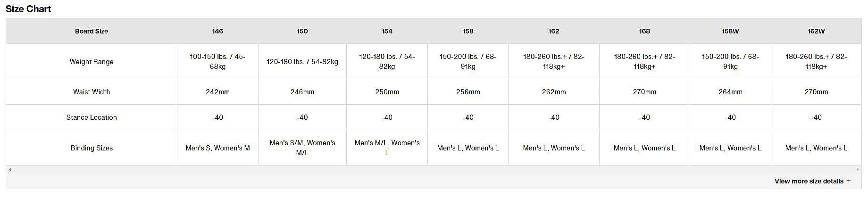This screenshot has width=868, height=199.
Task: Select the 162W board size header
Action: (x=816, y=31)
